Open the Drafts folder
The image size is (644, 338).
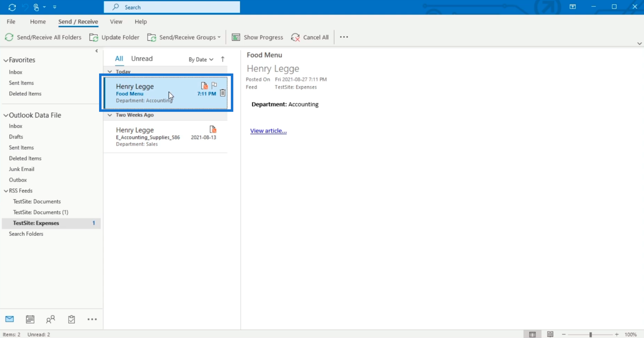pos(16,137)
